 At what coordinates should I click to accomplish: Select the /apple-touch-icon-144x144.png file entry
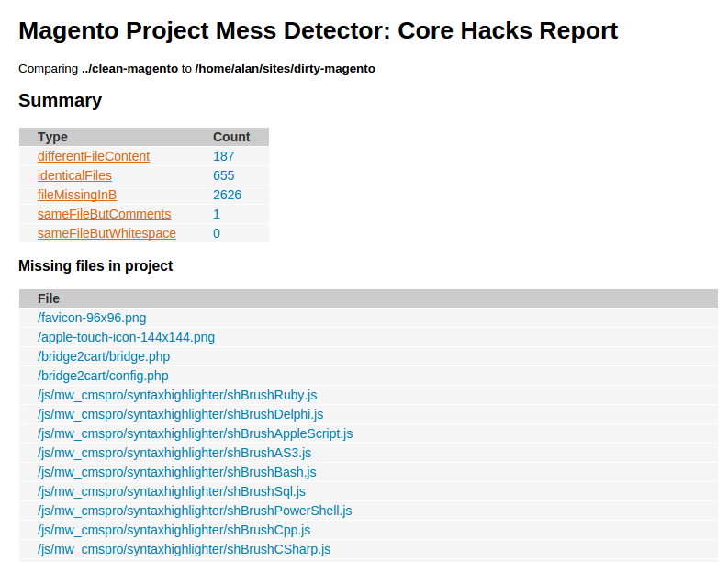[127, 337]
